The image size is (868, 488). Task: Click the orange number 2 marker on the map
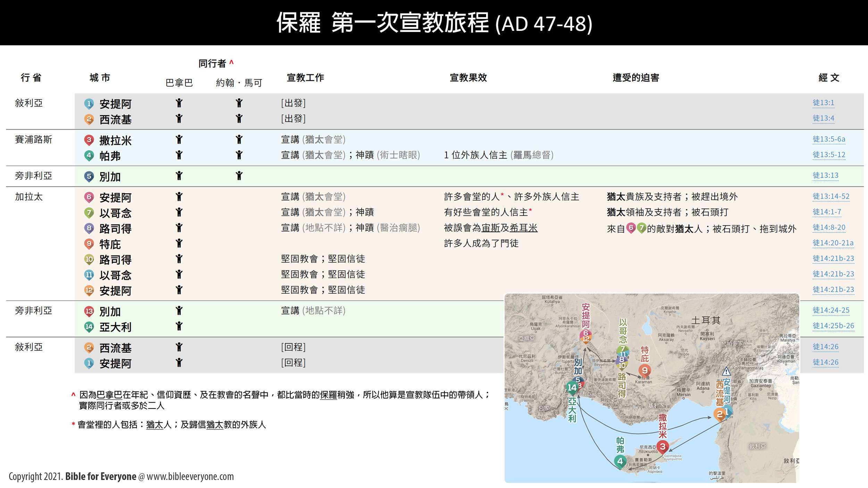click(x=719, y=414)
